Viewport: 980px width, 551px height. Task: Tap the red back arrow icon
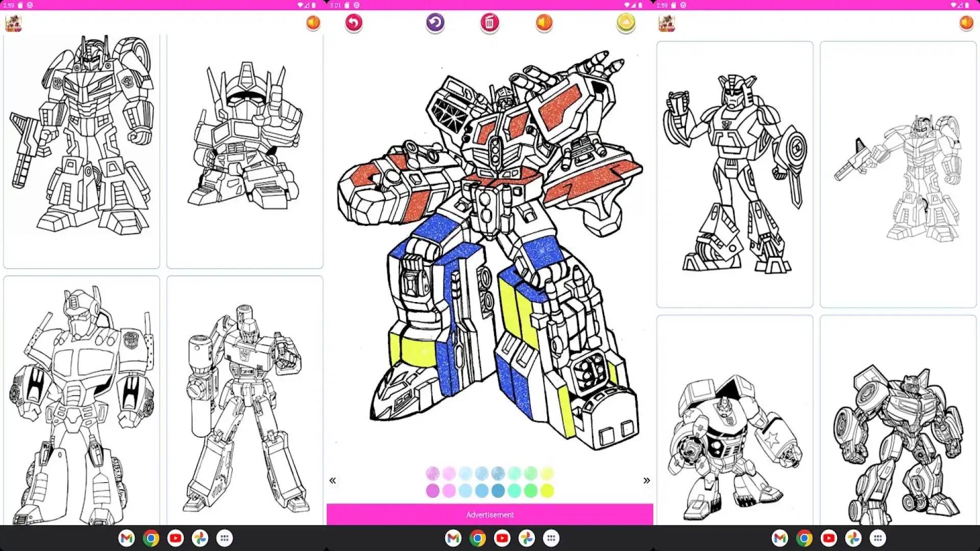point(354,23)
